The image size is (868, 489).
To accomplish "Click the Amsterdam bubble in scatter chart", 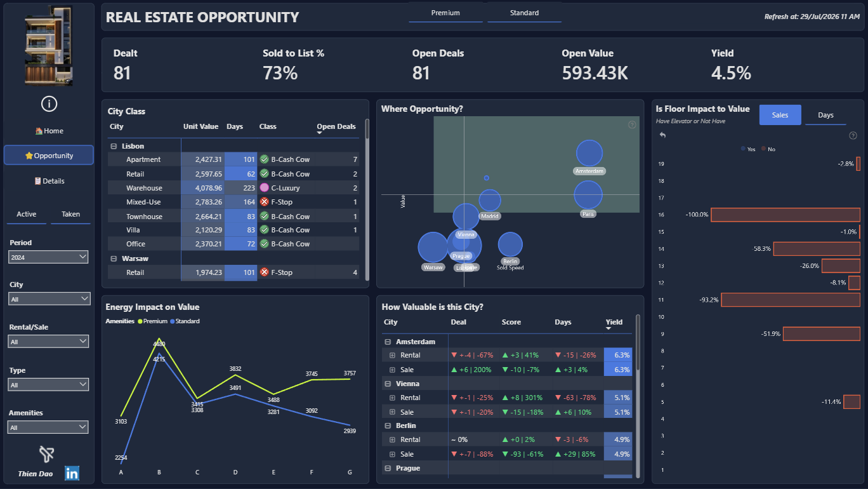I will [x=589, y=153].
